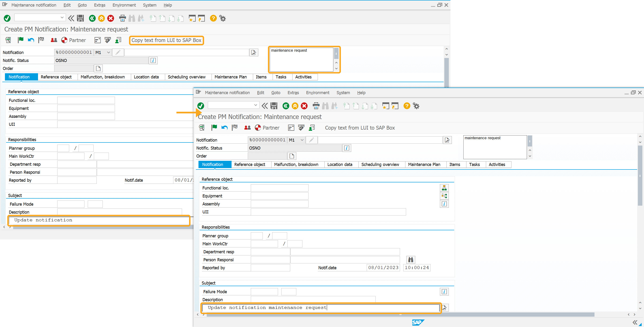
Task: Open M1 notification type dropdown in back window
Action: [108, 52]
